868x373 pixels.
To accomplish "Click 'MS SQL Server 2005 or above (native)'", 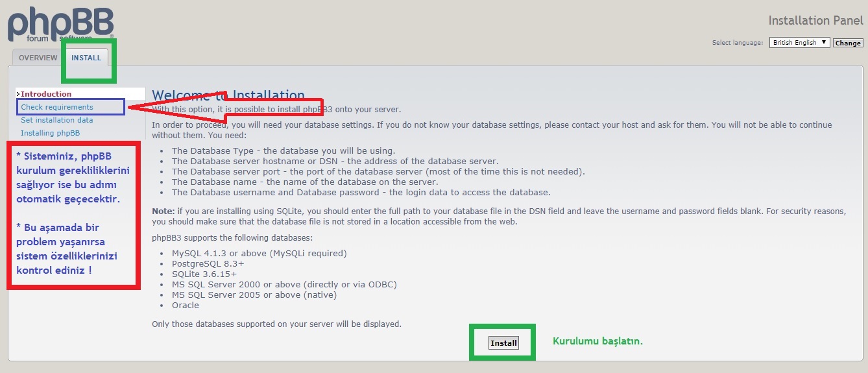I will (x=254, y=295).
